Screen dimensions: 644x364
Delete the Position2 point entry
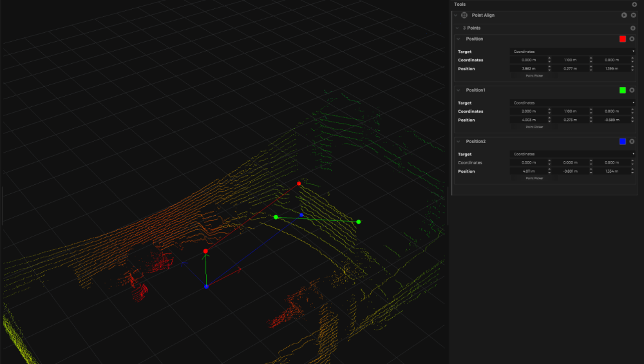pyautogui.click(x=632, y=142)
